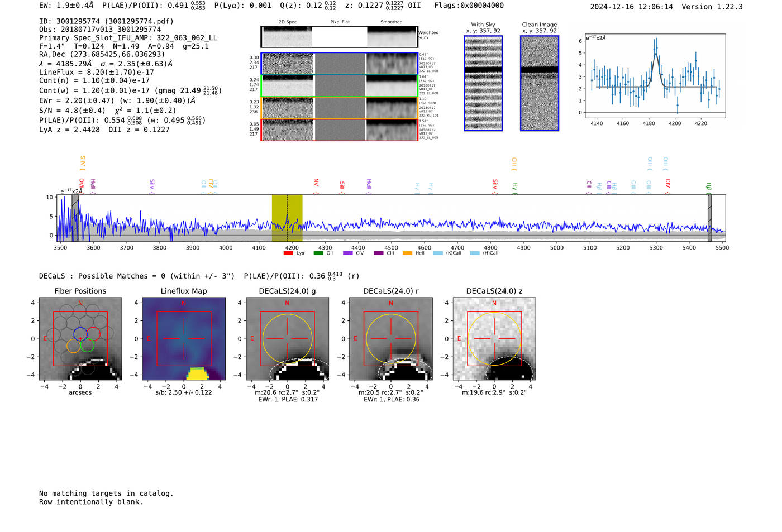Click the orange HeII legend swatch
782x532 pixels.
pos(407,253)
